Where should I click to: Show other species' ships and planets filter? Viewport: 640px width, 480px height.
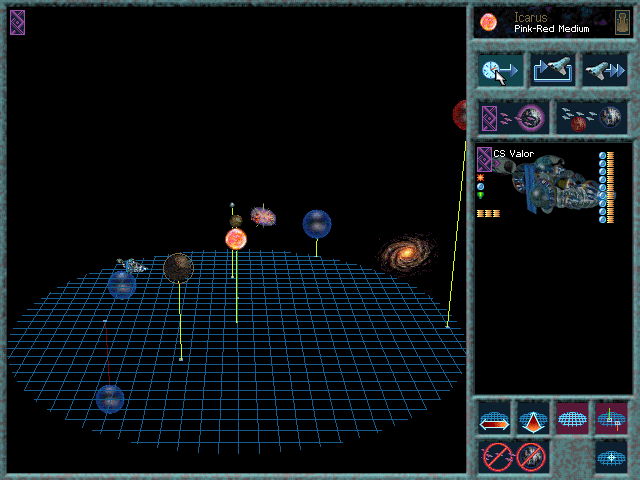click(x=591, y=118)
